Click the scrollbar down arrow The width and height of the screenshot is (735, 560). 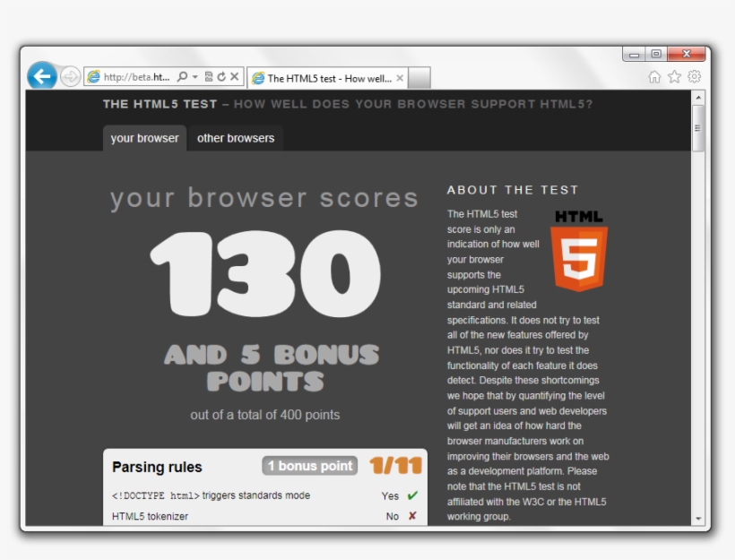point(698,518)
